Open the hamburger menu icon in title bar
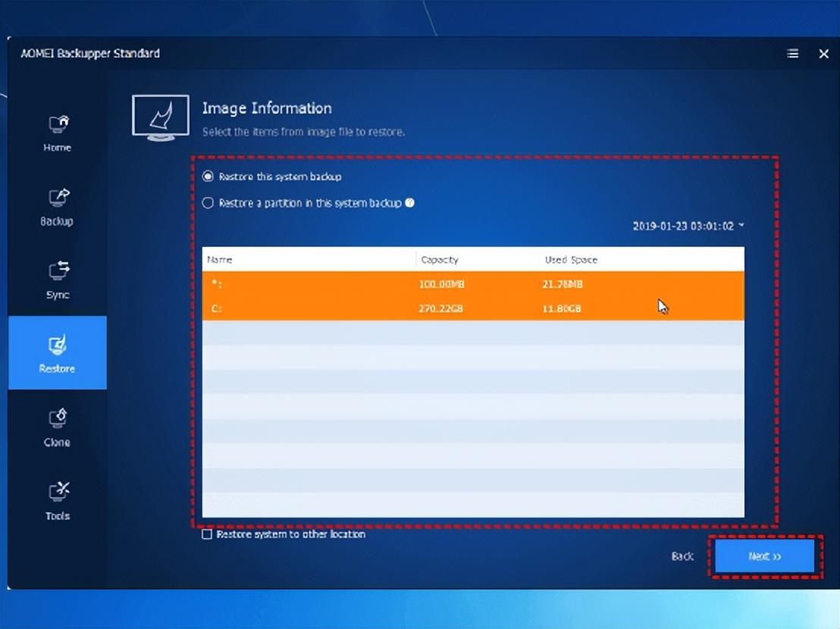840x629 pixels. (793, 54)
